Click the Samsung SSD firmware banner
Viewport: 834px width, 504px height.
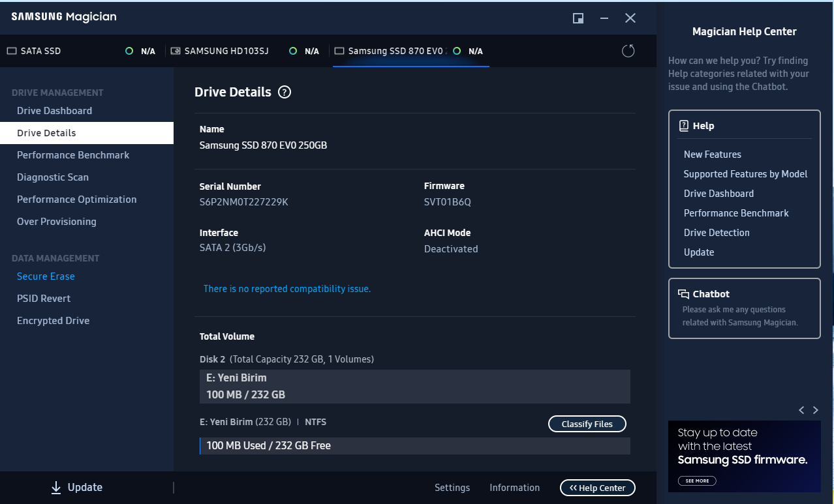point(745,456)
